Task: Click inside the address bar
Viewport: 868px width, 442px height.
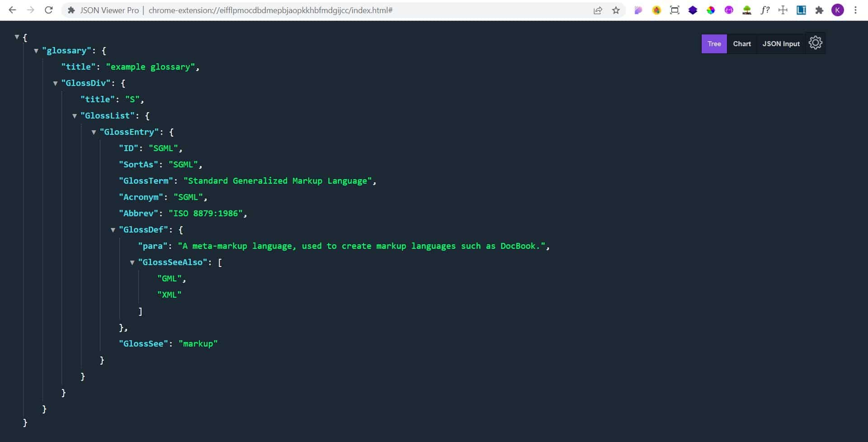Action: pyautogui.click(x=316, y=10)
